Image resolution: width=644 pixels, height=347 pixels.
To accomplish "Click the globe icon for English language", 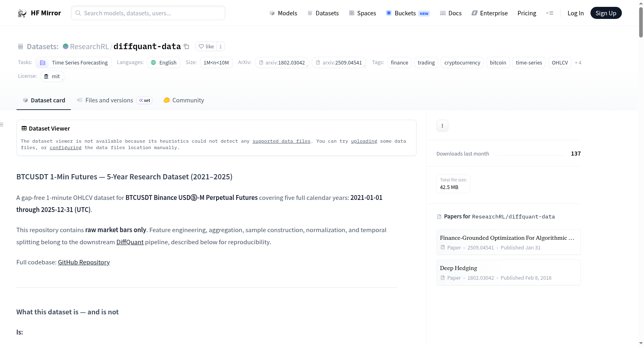I will click(x=153, y=62).
